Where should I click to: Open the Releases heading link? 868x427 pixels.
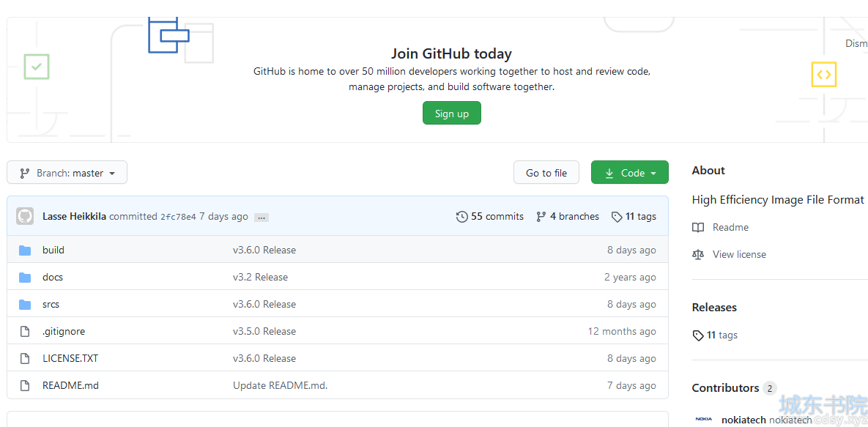pos(714,308)
